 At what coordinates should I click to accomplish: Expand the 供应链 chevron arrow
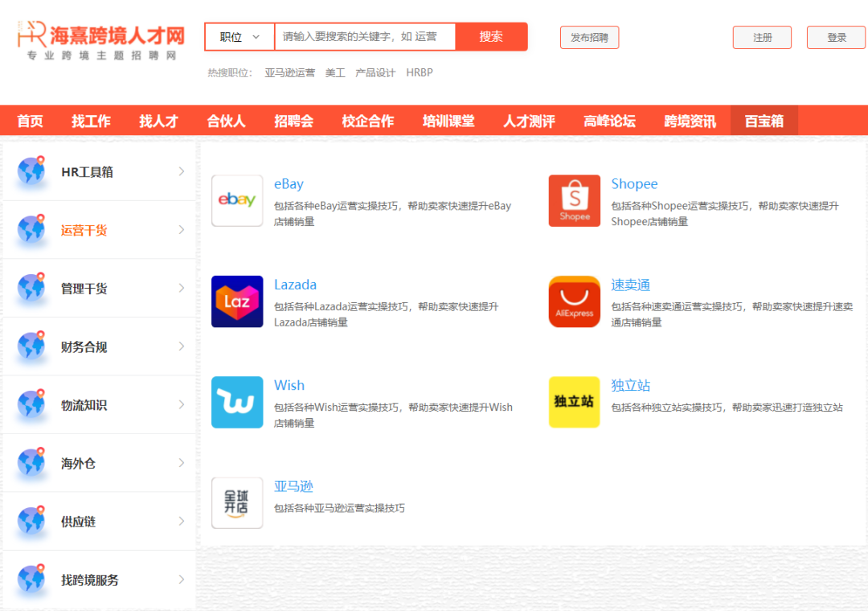182,521
